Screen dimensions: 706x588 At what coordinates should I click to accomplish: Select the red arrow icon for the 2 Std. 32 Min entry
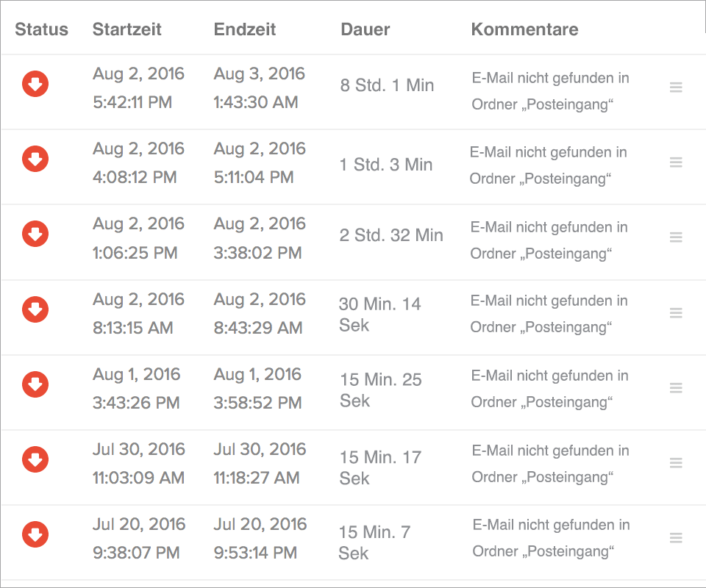tap(35, 234)
